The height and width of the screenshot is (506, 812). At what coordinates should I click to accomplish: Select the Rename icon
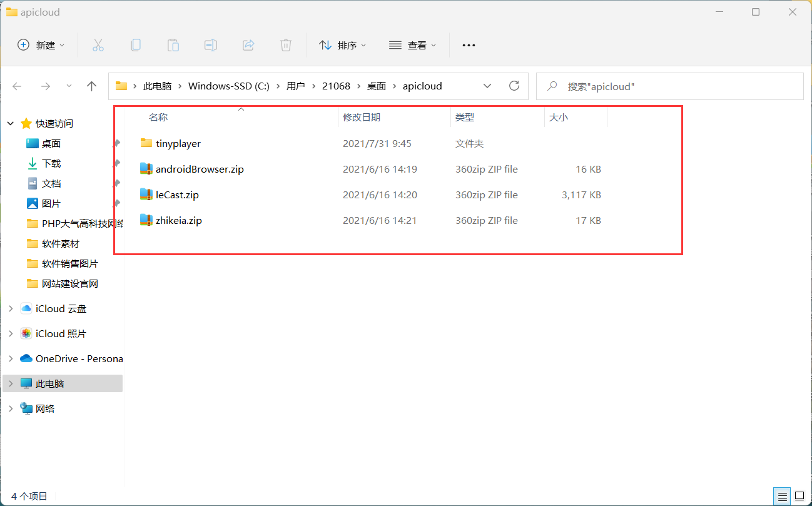tap(211, 44)
